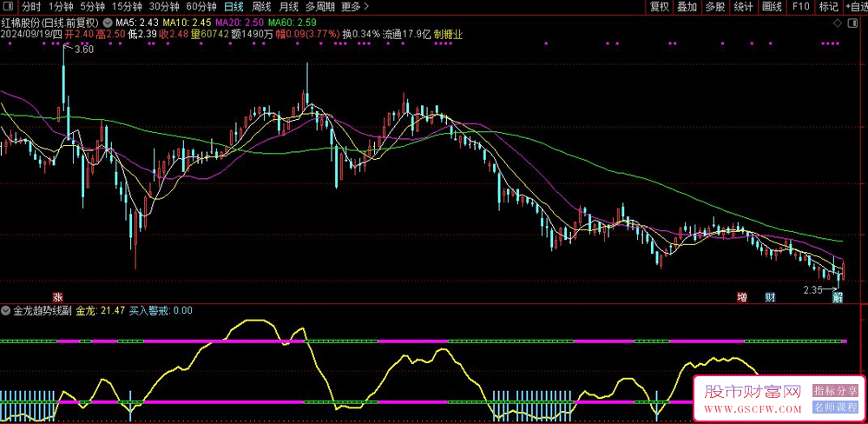The image size is (868, 424).
Task: Click the MA60: 2.59 label
Action: pyautogui.click(x=293, y=23)
